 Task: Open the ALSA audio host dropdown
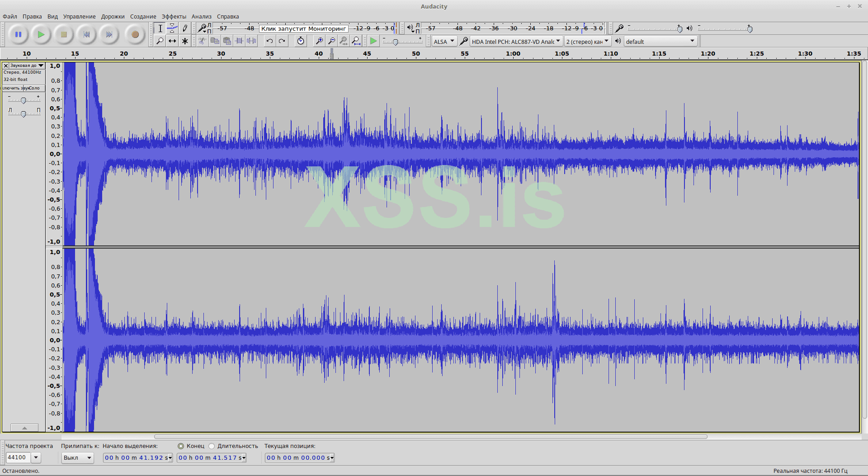(x=443, y=42)
